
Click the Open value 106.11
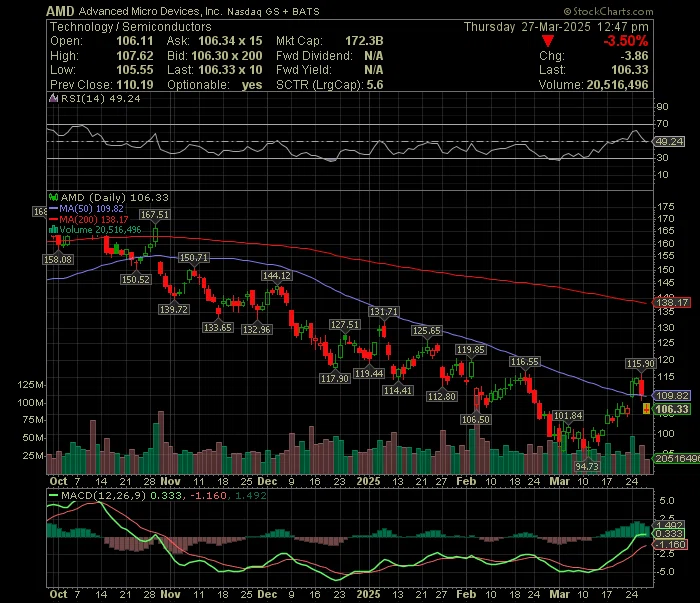point(135,41)
